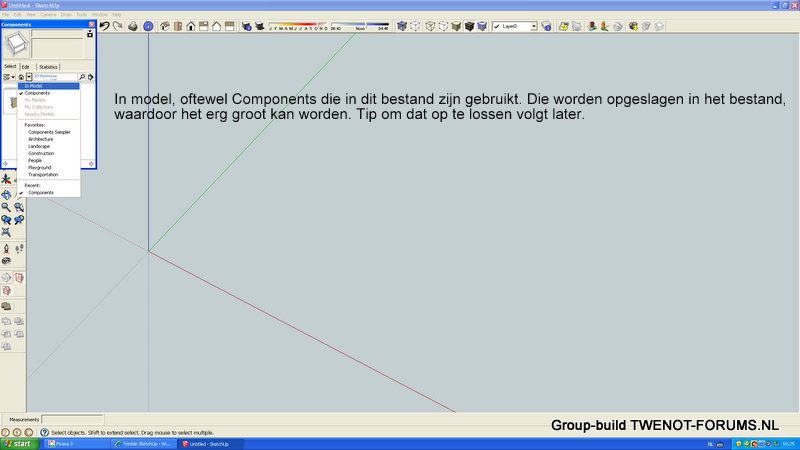This screenshot has width=800, height=450.
Task: Select the Zoom Window tool
Action: [x=19, y=207]
